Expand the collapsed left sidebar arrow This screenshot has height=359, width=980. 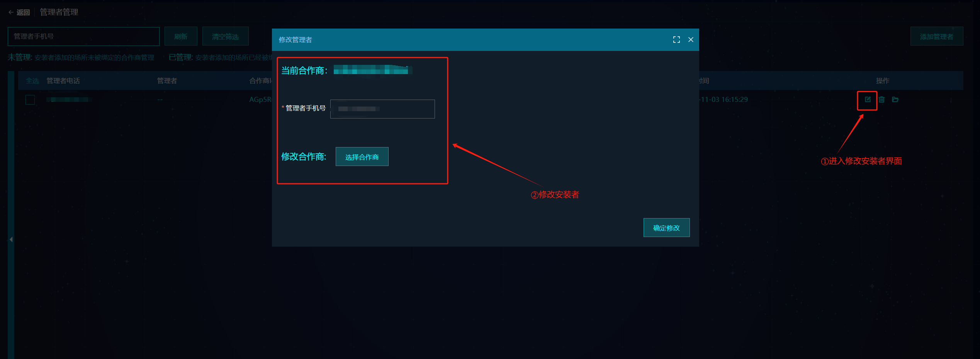tap(11, 239)
